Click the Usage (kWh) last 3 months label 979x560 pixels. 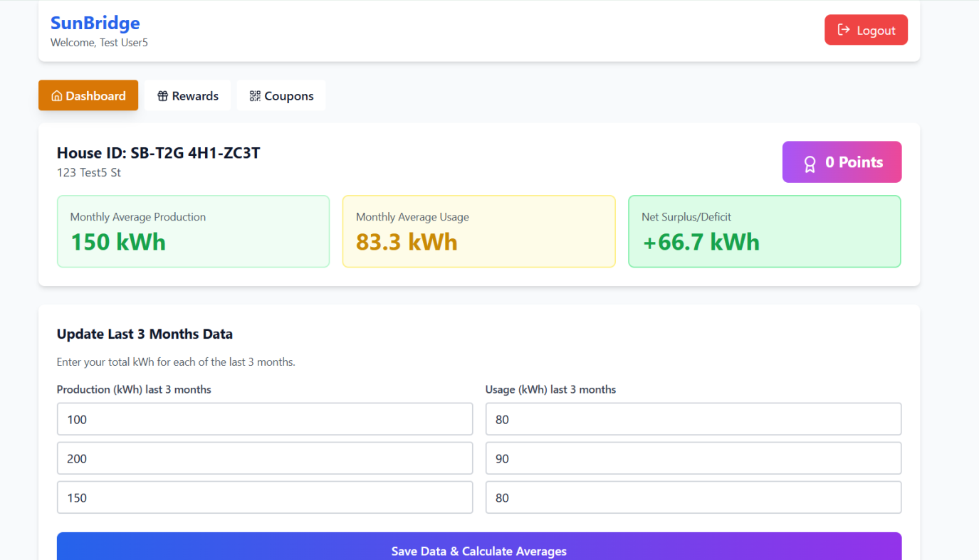click(x=550, y=389)
